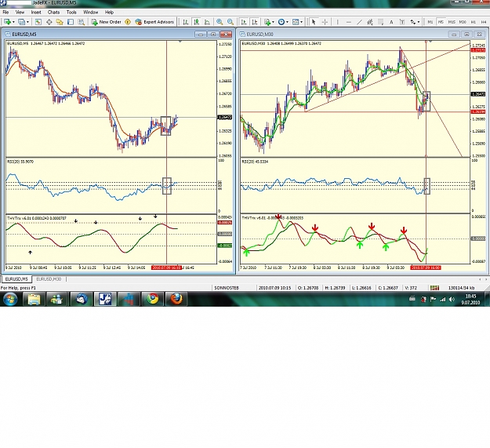Switch to Line Chart mode
Screen dimensions: 490x448
coord(207,22)
